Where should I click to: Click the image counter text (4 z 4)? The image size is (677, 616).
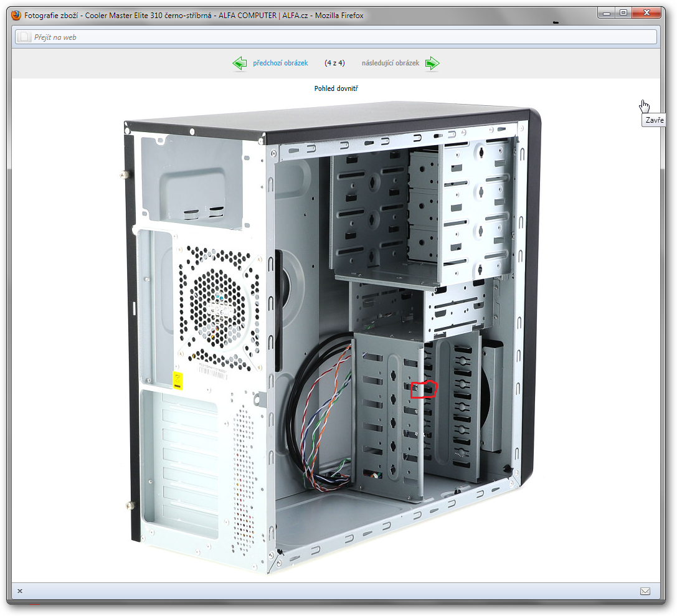[334, 63]
